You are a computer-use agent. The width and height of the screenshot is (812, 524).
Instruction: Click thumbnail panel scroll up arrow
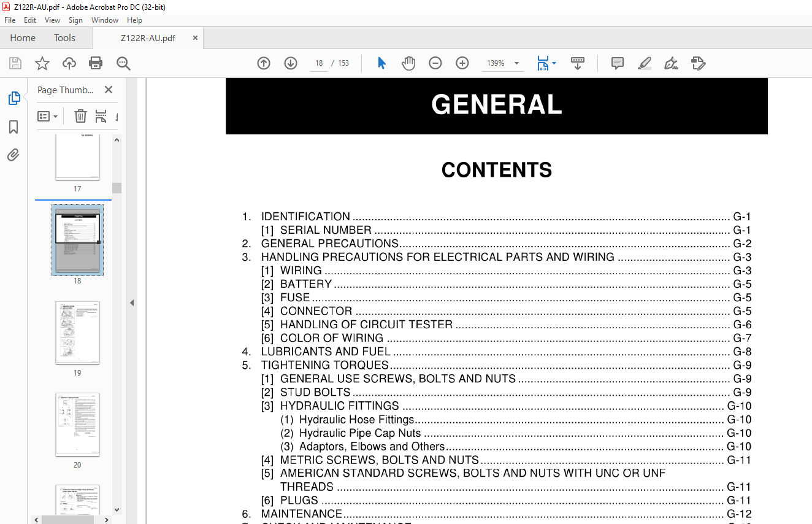pyautogui.click(x=117, y=140)
